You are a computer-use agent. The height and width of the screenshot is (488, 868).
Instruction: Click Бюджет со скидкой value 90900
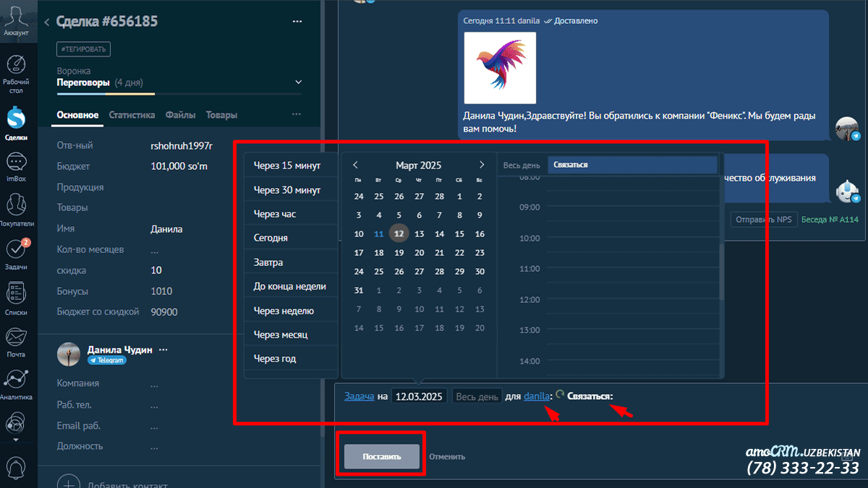[163, 312]
